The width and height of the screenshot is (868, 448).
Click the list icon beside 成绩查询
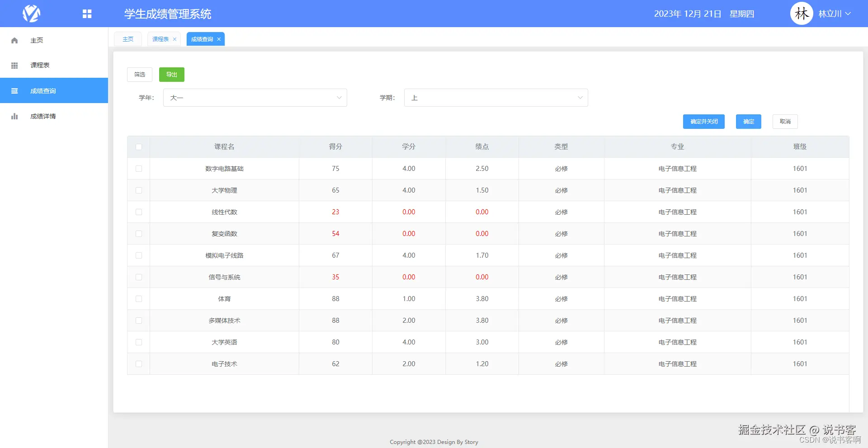tap(14, 91)
